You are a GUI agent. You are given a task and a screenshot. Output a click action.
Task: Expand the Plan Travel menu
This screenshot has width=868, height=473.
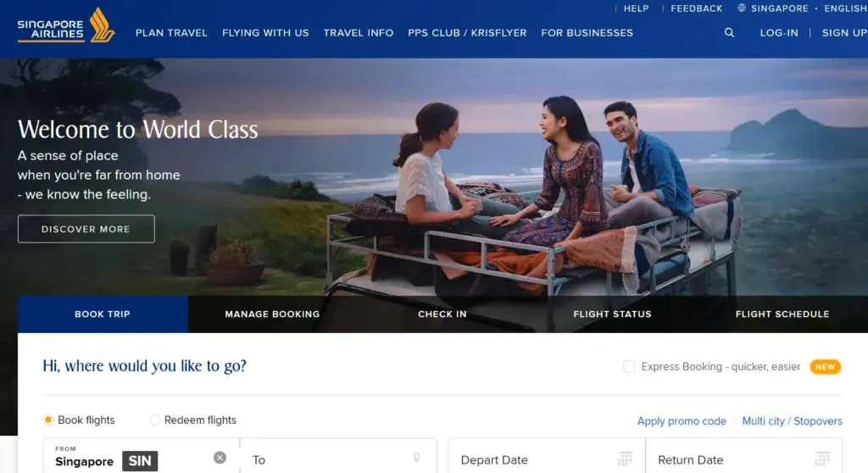point(171,33)
